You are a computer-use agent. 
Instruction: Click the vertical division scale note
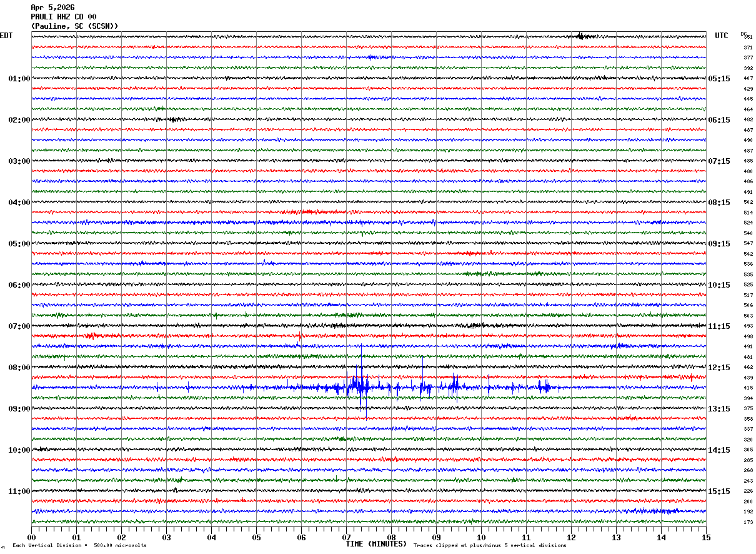point(79,546)
